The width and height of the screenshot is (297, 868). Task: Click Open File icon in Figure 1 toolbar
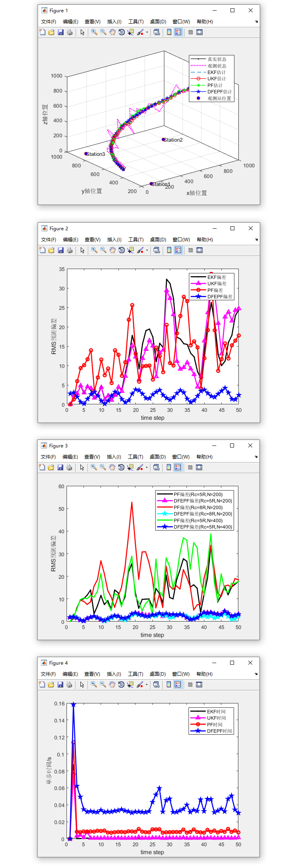point(51,32)
